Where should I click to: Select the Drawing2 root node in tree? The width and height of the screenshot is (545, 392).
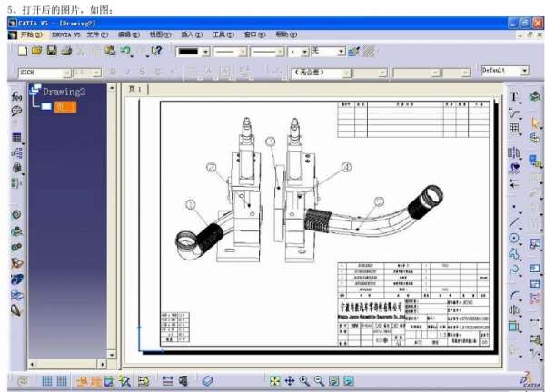(x=64, y=92)
